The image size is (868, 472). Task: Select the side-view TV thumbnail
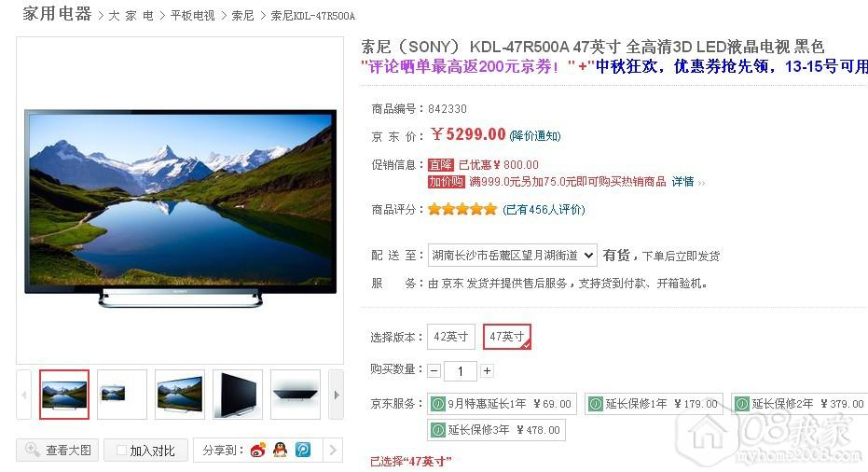tap(238, 395)
